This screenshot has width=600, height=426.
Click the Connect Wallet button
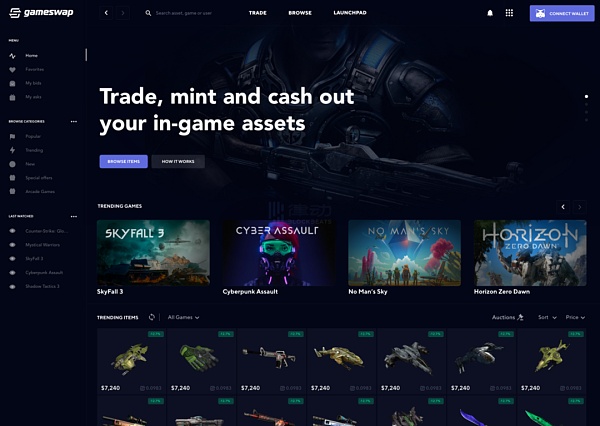562,13
